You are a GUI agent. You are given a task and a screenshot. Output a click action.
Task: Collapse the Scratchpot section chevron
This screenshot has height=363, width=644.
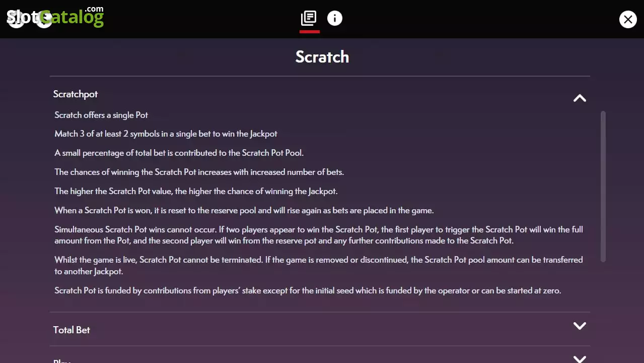pyautogui.click(x=580, y=98)
